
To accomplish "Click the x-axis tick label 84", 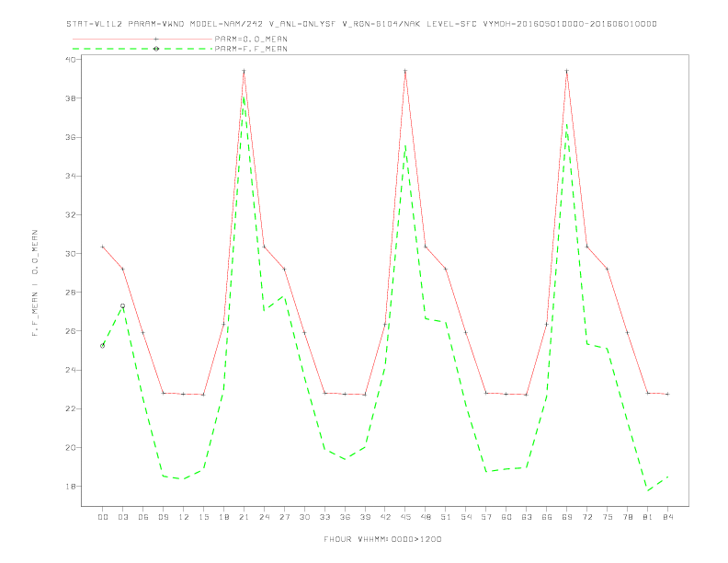I will pyautogui.click(x=667, y=517).
